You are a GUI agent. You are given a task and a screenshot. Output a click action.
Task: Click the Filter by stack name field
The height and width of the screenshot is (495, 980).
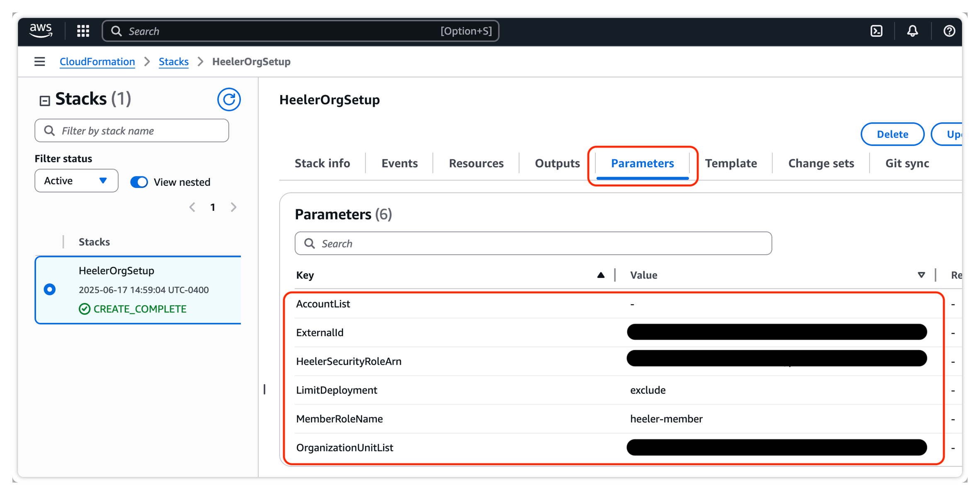click(132, 131)
